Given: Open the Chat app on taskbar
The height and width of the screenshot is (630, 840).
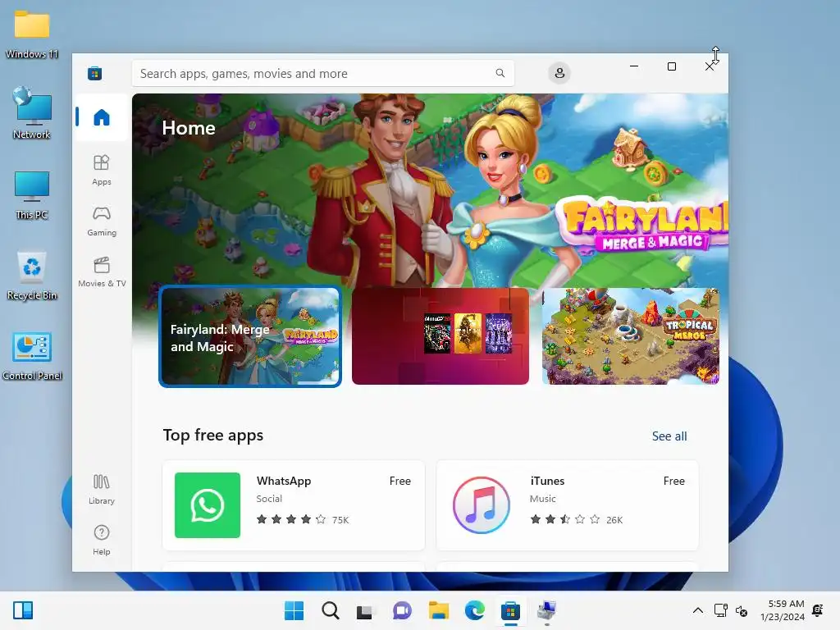Looking at the screenshot, I should click(x=402, y=610).
